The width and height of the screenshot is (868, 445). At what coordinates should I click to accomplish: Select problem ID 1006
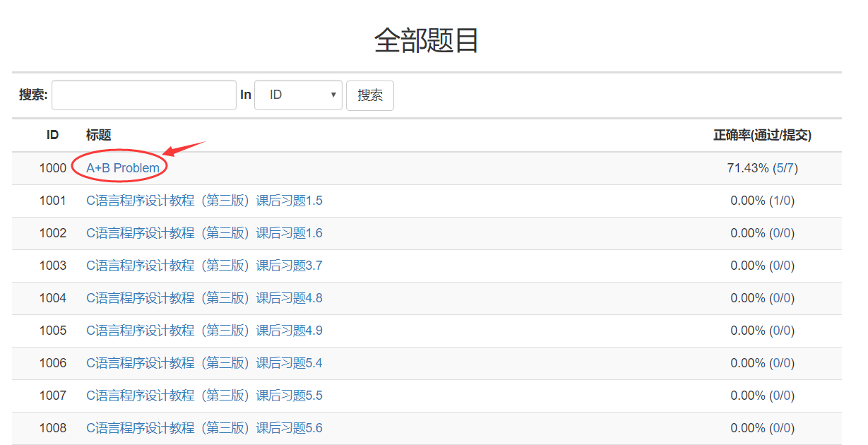pyautogui.click(x=53, y=363)
